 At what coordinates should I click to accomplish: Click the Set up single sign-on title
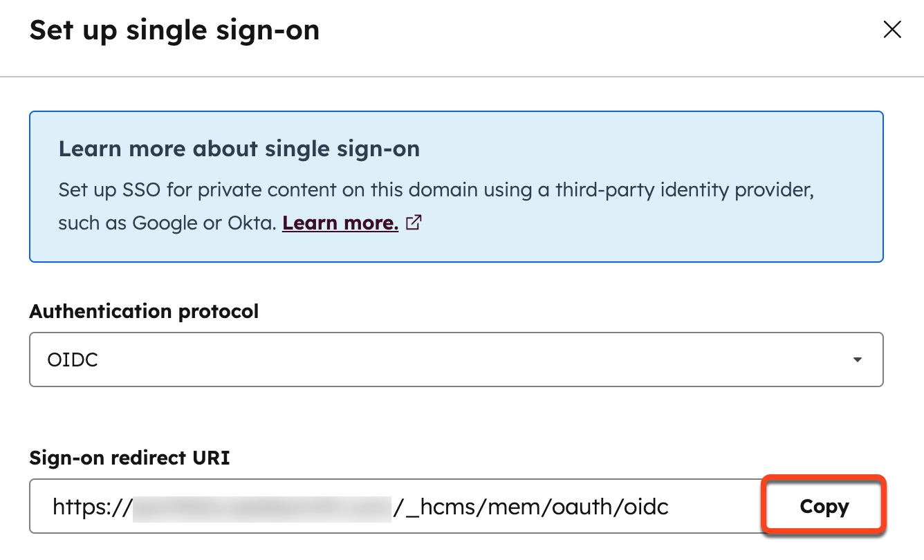pyautogui.click(x=174, y=29)
